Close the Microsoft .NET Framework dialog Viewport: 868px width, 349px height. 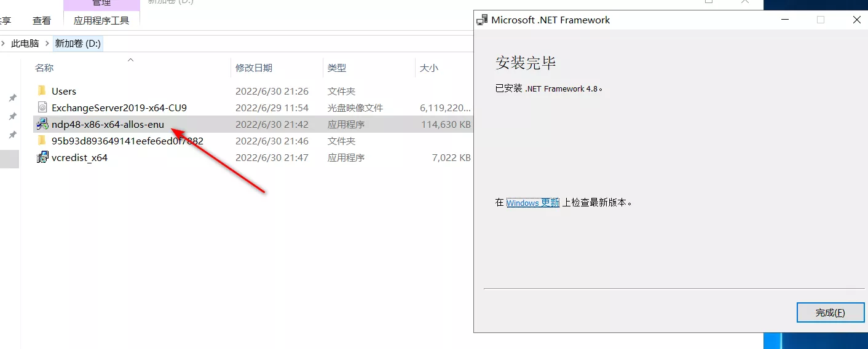click(856, 20)
